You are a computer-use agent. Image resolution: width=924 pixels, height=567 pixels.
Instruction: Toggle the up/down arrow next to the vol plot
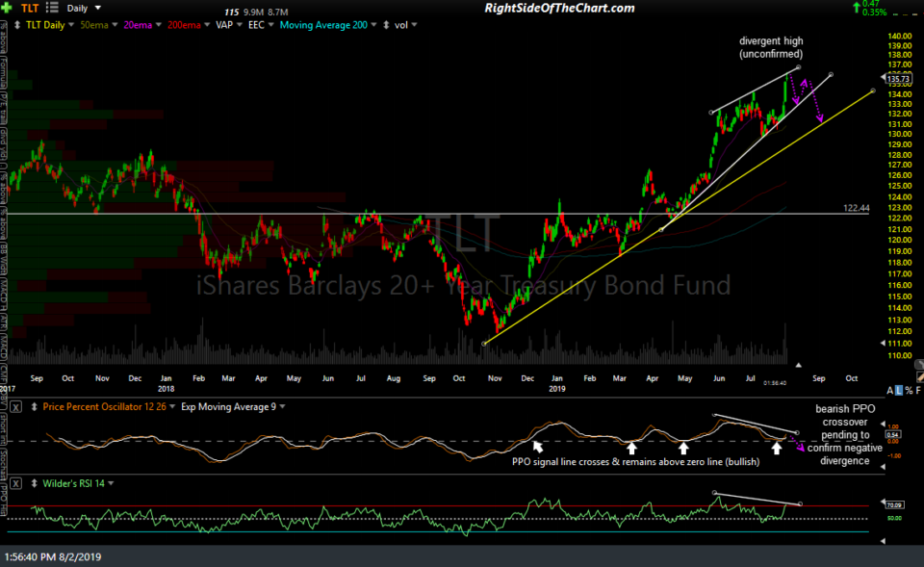[414, 25]
